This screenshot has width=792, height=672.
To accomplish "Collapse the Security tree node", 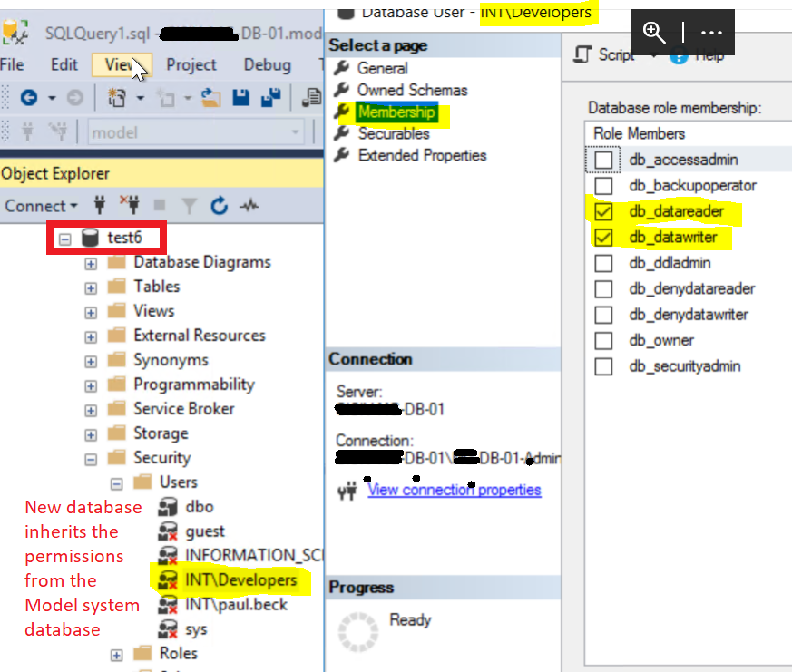I will point(90,458).
